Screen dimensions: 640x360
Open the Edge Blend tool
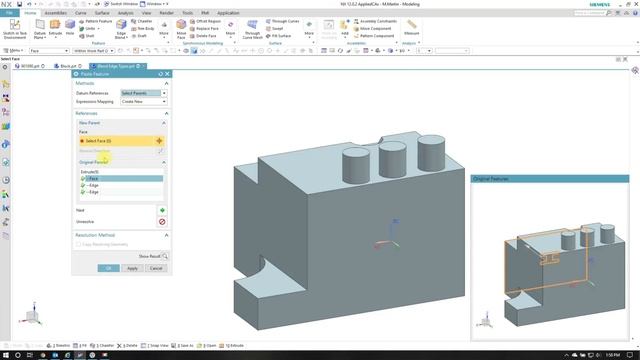tap(121, 29)
